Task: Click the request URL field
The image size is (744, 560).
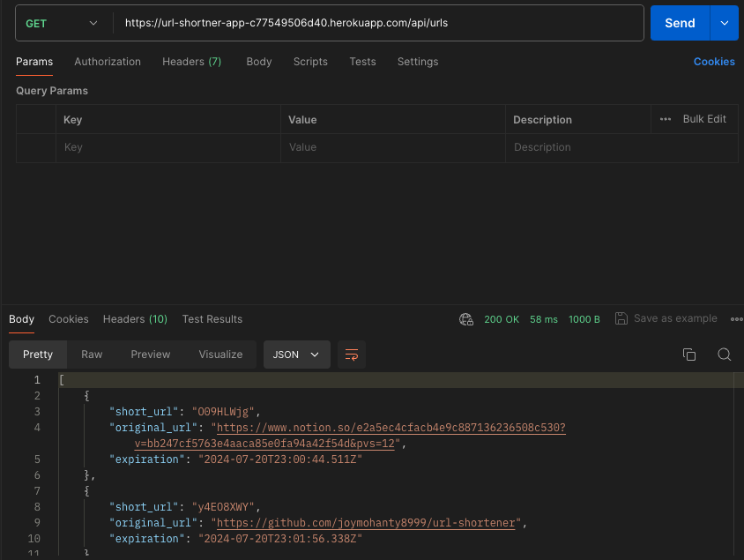Action: [x=379, y=23]
